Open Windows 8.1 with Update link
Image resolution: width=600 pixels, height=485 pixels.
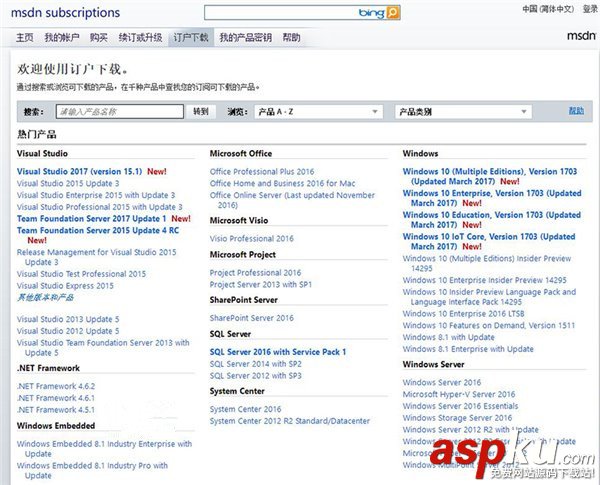pyautogui.click(x=448, y=338)
